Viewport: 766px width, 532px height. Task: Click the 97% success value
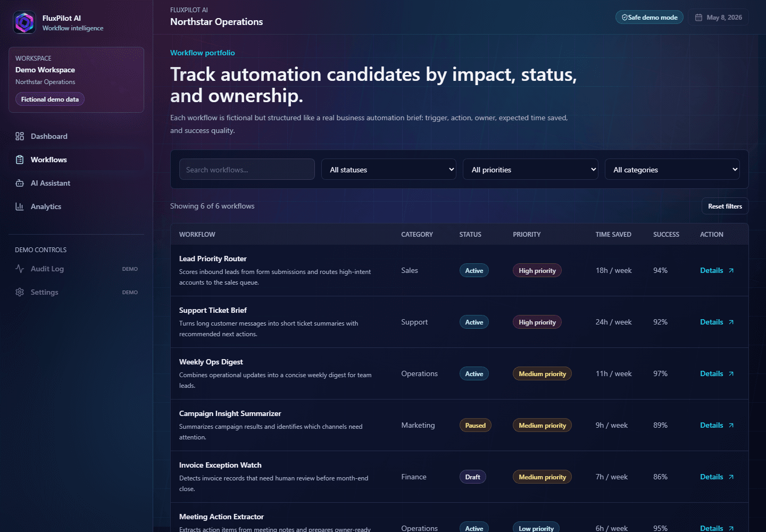660,373
